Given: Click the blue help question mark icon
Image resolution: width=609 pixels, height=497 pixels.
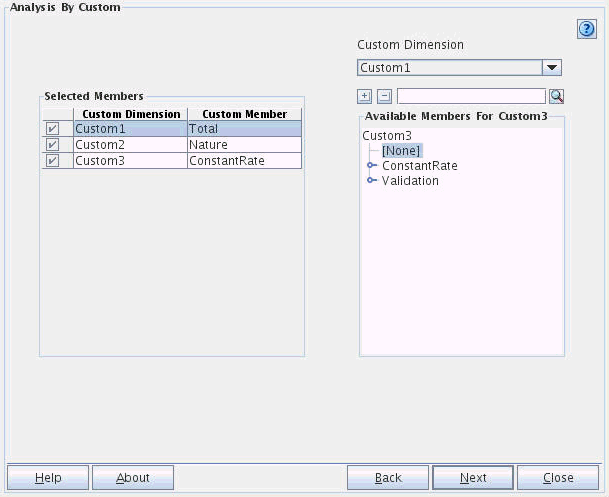Looking at the screenshot, I should point(587,29).
